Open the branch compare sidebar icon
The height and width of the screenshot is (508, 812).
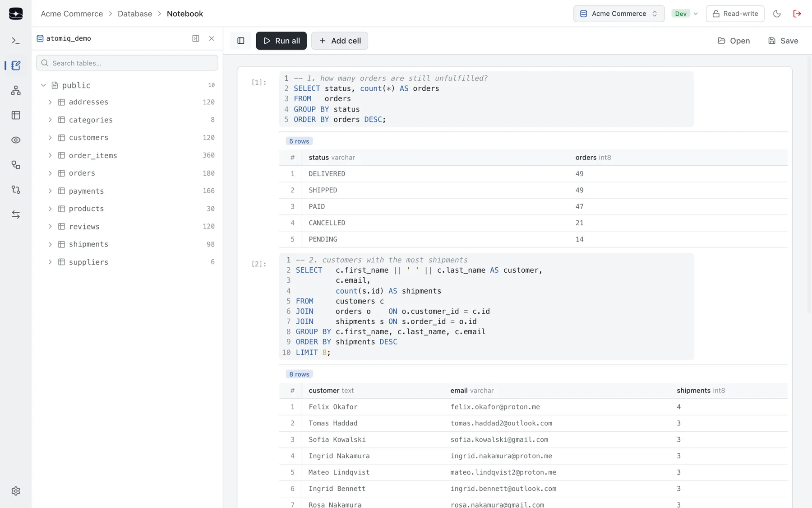pyautogui.click(x=16, y=190)
